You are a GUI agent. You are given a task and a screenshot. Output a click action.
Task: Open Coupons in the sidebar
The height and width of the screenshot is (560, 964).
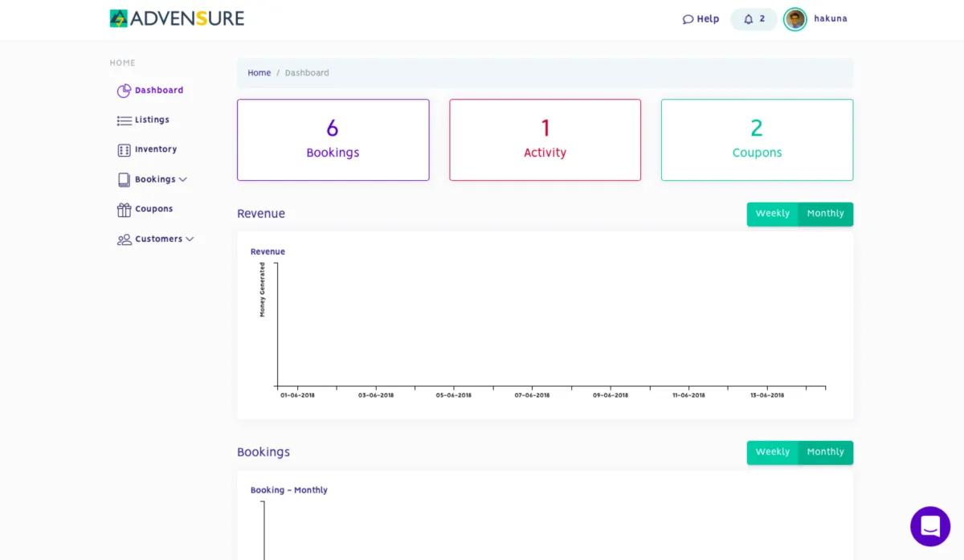coord(154,210)
